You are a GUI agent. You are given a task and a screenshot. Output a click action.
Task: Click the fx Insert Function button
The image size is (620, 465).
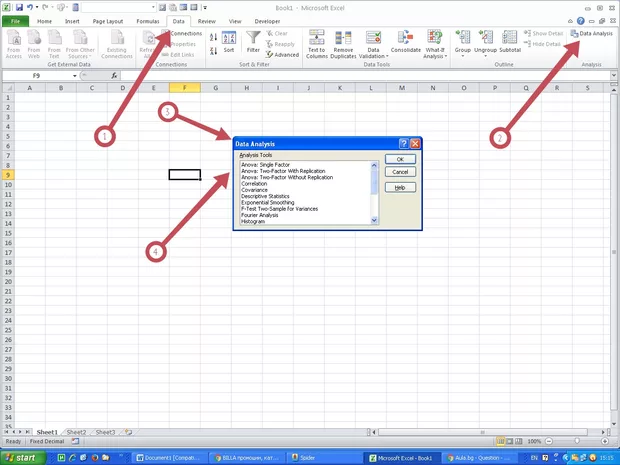point(114,76)
